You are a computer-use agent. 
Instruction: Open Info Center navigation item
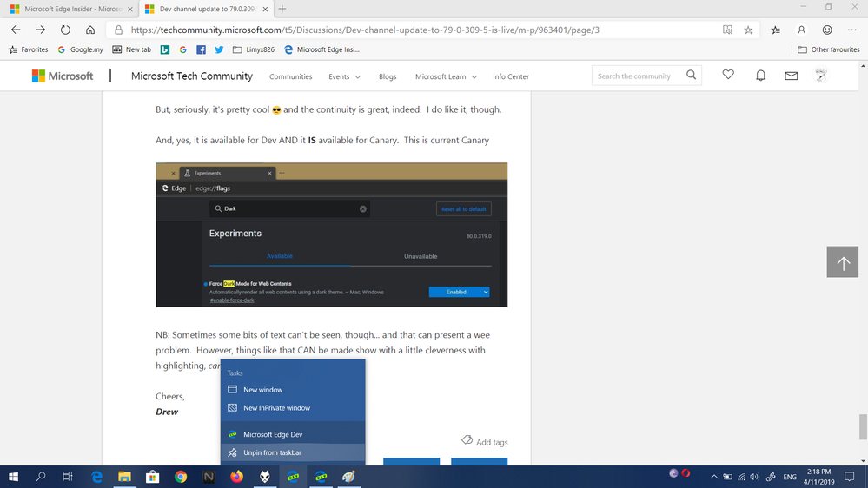(x=511, y=77)
